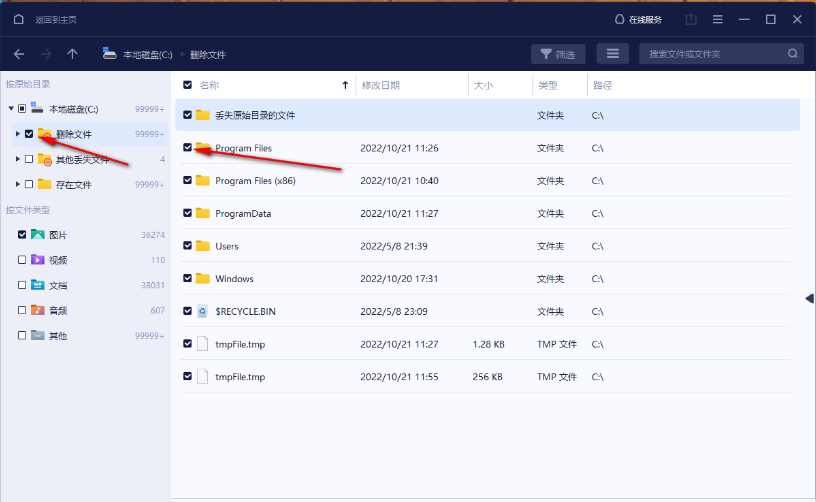Expand the deleted files tree node
Image resolution: width=816 pixels, height=502 pixels.
[18, 134]
